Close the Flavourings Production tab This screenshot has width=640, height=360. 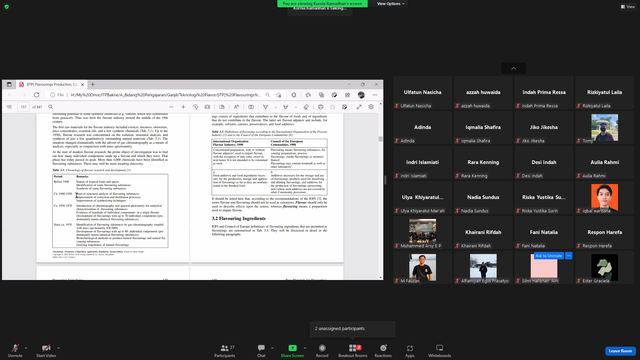[82, 84]
